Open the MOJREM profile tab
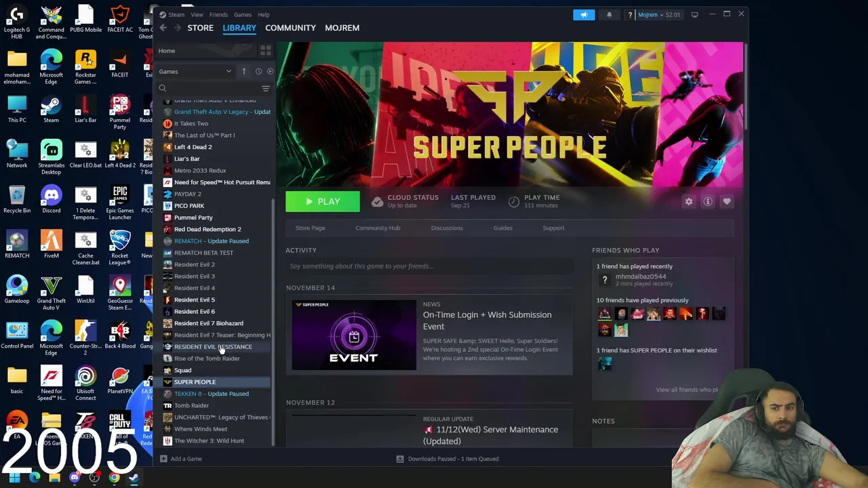This screenshot has width=868, height=488. (342, 28)
